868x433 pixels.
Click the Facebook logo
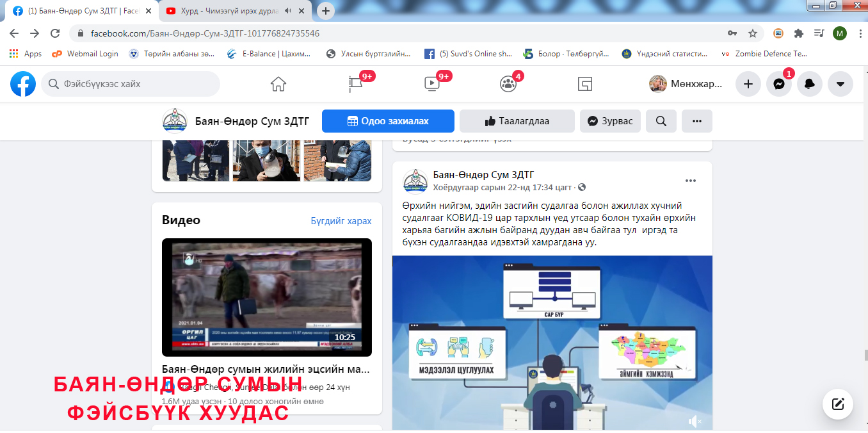pyautogui.click(x=23, y=84)
